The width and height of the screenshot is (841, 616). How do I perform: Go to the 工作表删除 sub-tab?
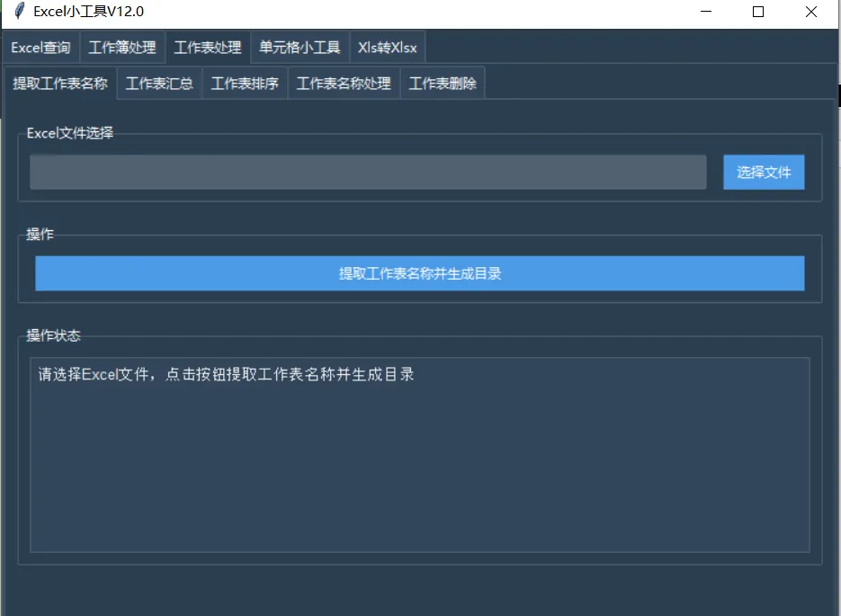(443, 84)
